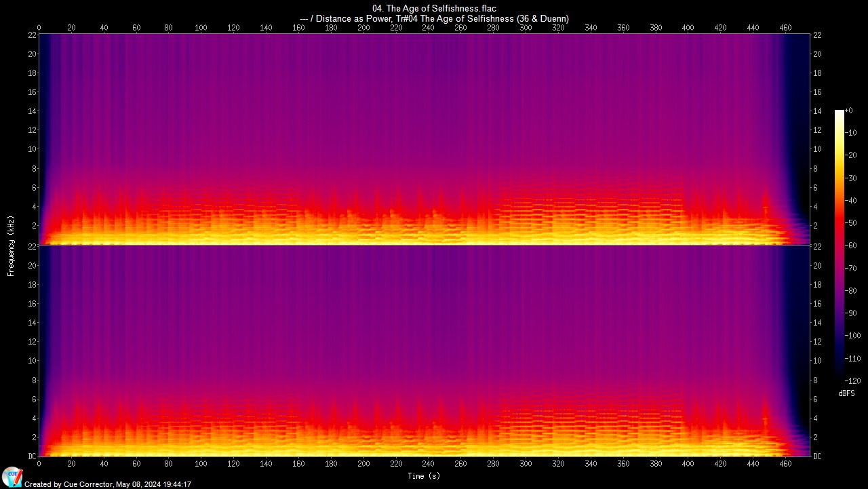The image size is (868, 489).
Task: Click the '-120' label on the color scale
Action: pyautogui.click(x=852, y=380)
